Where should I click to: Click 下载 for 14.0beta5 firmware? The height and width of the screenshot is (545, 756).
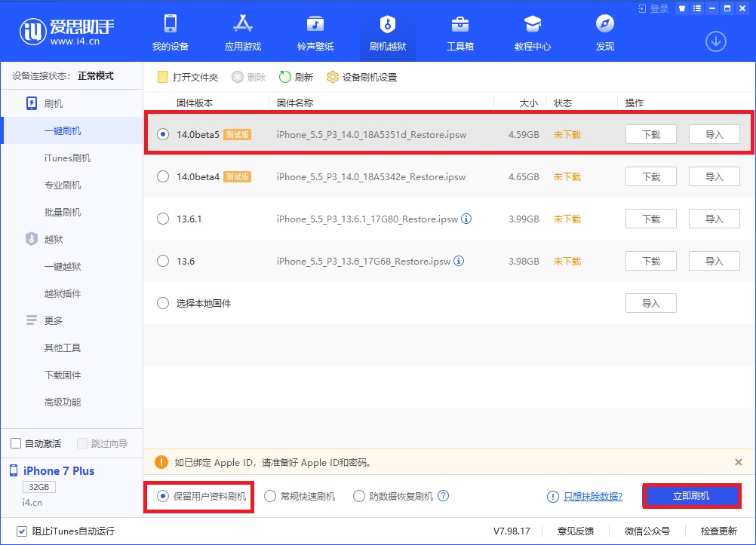[x=651, y=134]
